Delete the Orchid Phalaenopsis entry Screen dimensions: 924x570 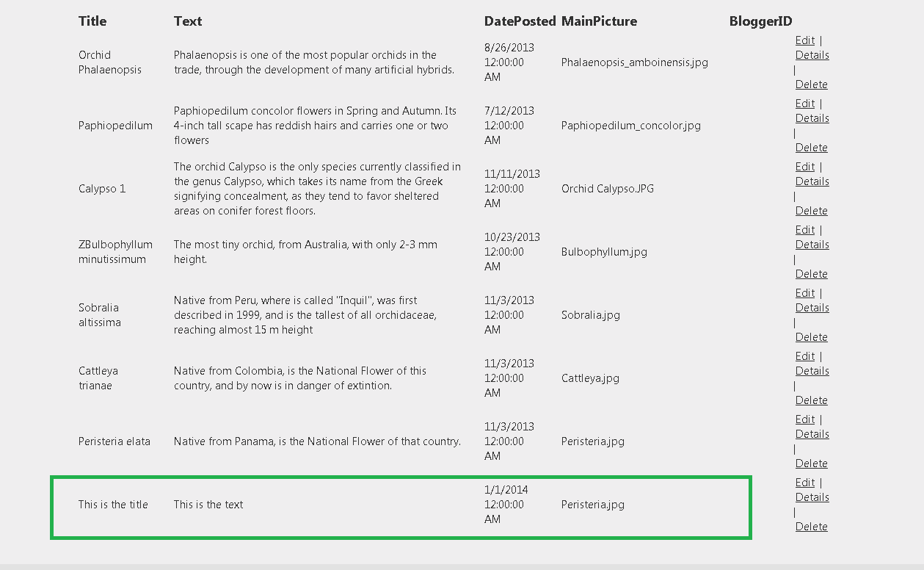(811, 84)
